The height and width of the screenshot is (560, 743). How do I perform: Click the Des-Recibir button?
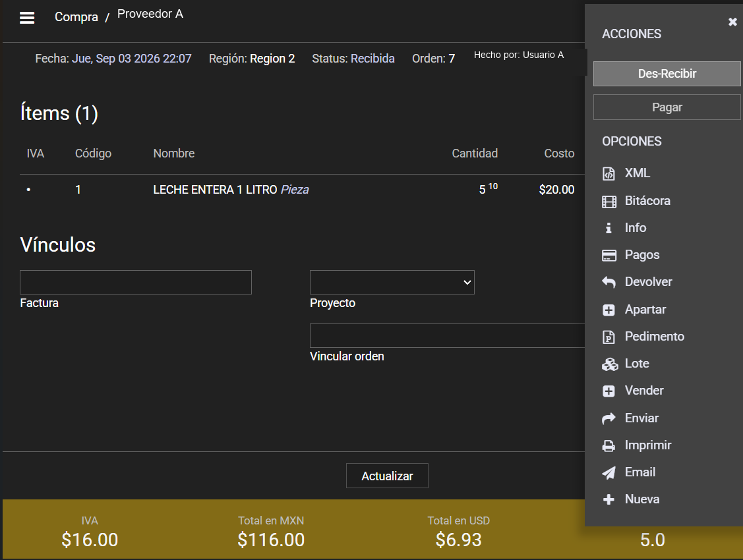[x=667, y=74]
